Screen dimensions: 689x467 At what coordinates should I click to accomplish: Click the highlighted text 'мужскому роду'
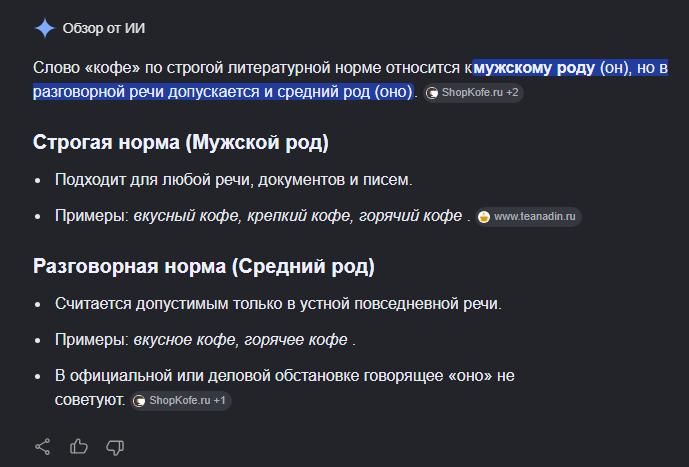[534, 68]
